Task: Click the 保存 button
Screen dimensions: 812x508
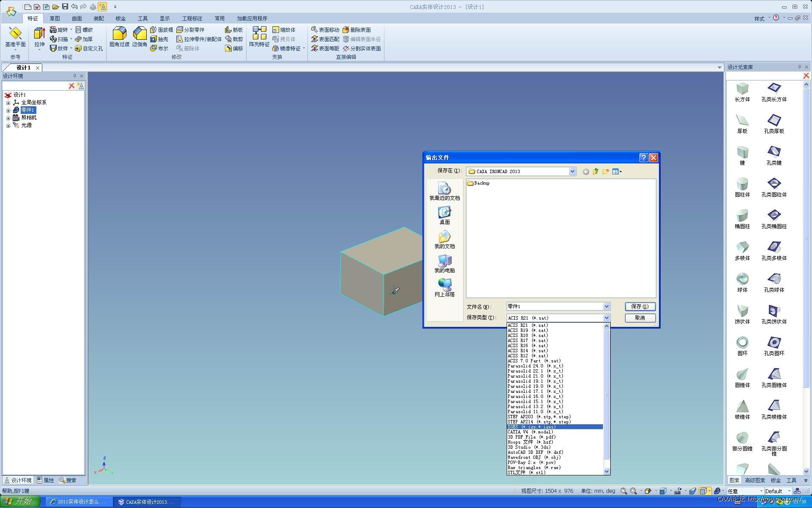Action: point(640,306)
